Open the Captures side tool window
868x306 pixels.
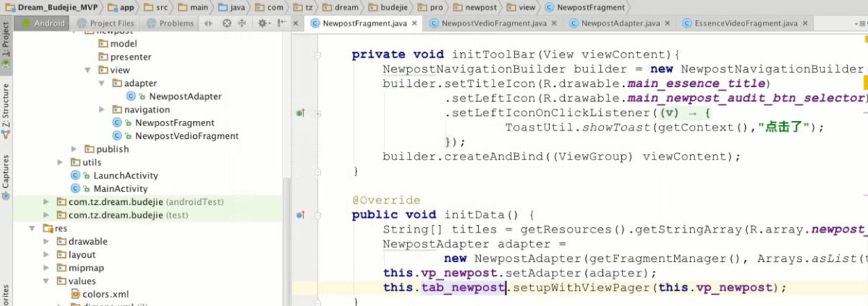coord(5,176)
